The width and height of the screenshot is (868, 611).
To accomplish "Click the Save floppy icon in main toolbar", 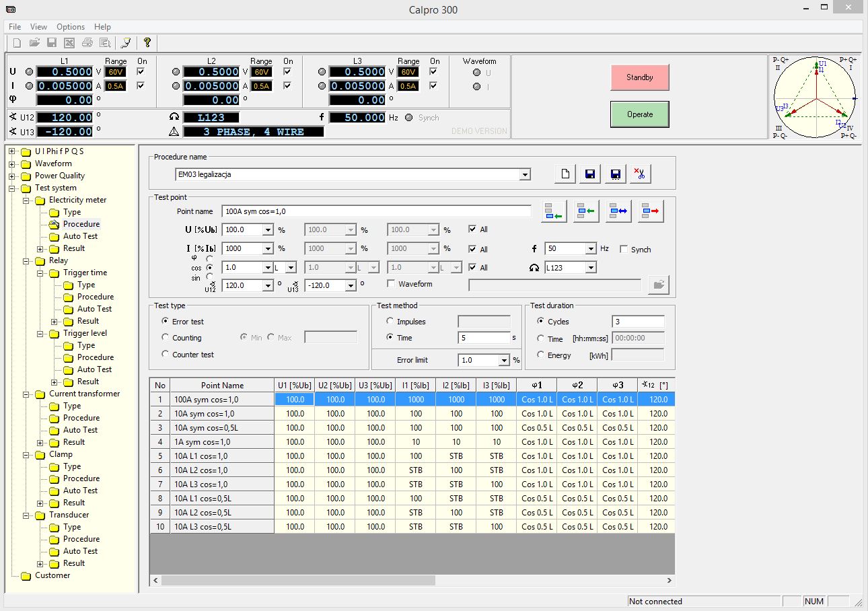I will pyautogui.click(x=52, y=43).
